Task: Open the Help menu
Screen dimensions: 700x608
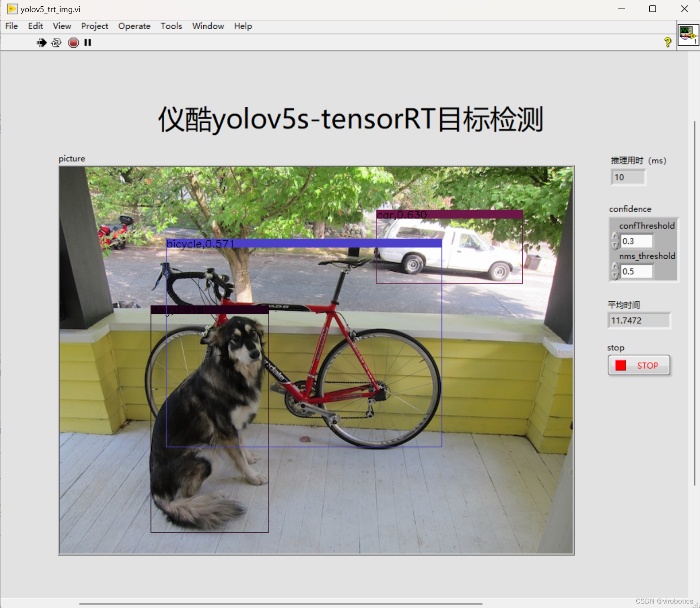Action: click(243, 26)
